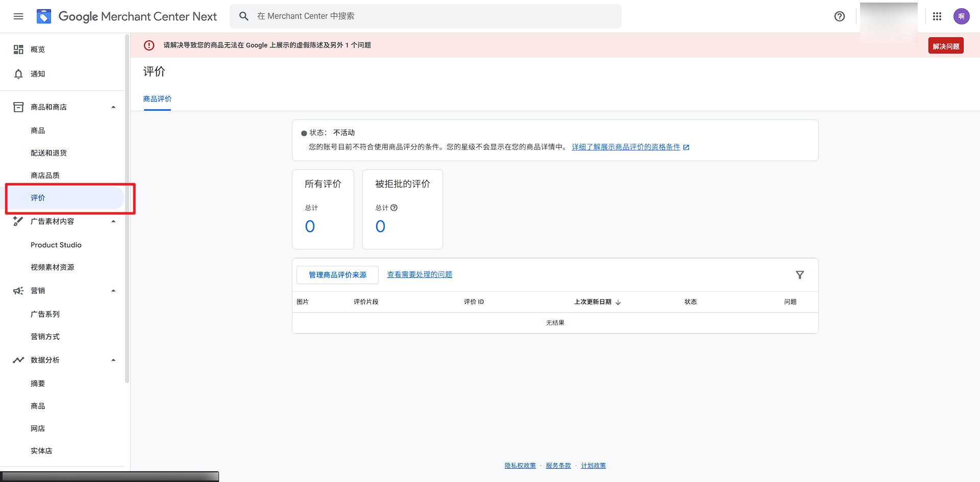Go to 配送和退货 in sidebar
The width and height of the screenshot is (980, 482).
48,153
